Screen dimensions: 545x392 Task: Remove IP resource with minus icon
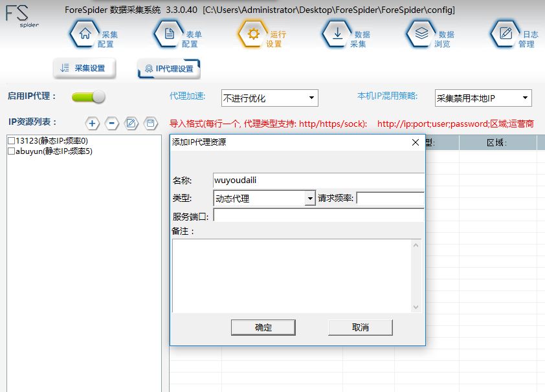111,124
